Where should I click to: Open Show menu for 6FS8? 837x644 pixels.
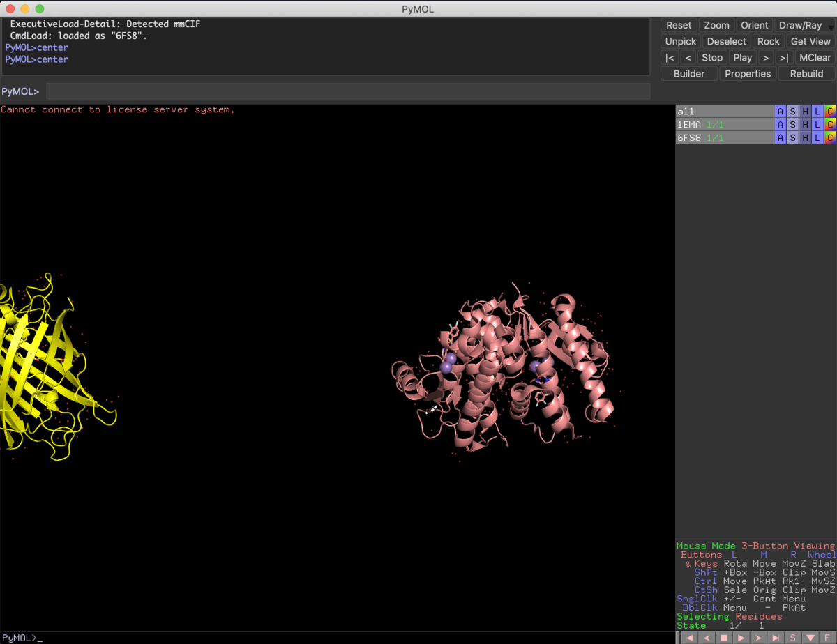[793, 138]
